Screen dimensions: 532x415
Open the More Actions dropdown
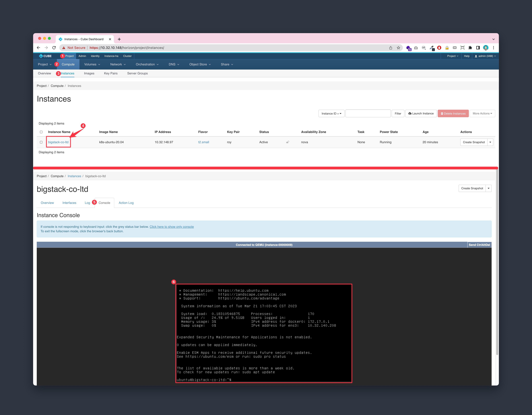pyautogui.click(x=482, y=114)
